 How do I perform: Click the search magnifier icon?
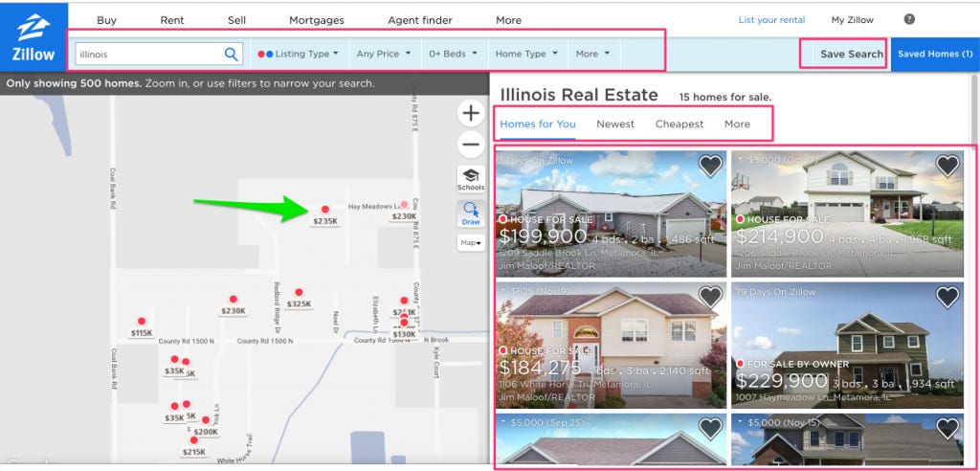[232, 55]
